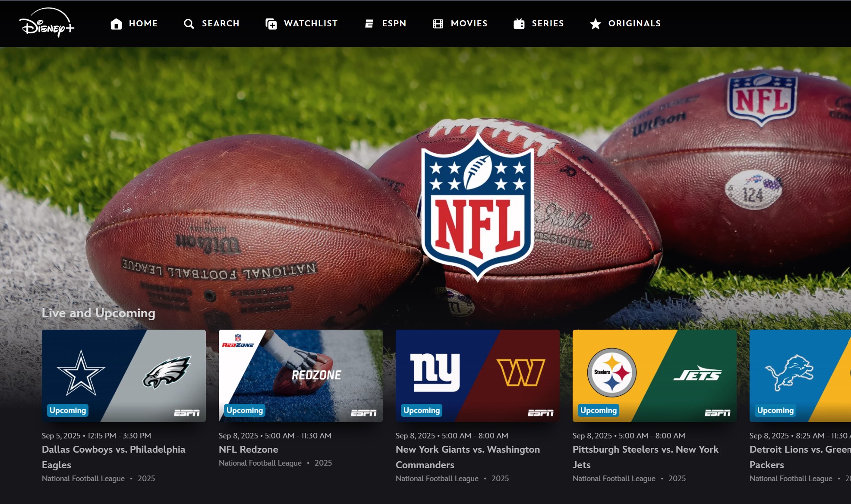Click Upcoming badge on Lions card
Screen dimensions: 851x504
click(x=775, y=410)
